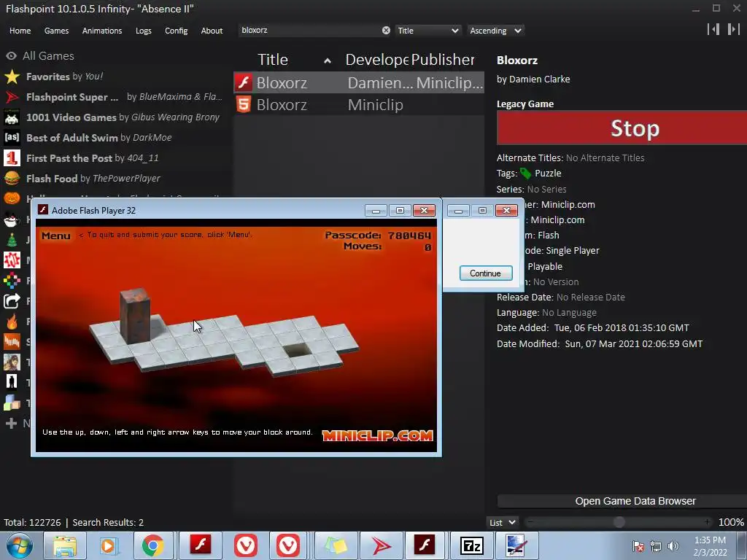Open the Best of Adult Swim [as] icon

[12, 138]
